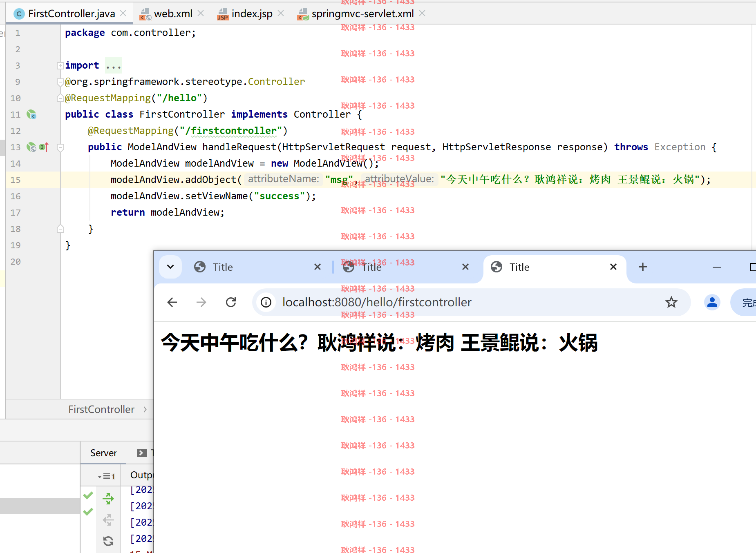The height and width of the screenshot is (553, 756).
Task: Click the Spring request mapping gutter icon on line 13
Action: point(31,147)
